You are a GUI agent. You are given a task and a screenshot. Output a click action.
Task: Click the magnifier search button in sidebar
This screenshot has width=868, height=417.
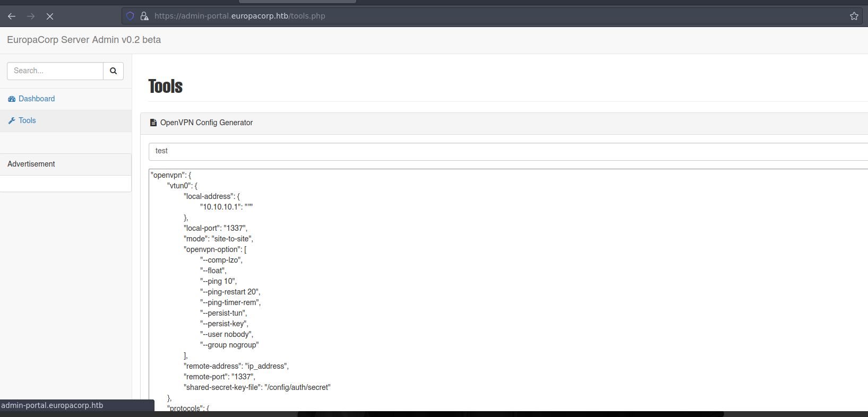click(113, 71)
